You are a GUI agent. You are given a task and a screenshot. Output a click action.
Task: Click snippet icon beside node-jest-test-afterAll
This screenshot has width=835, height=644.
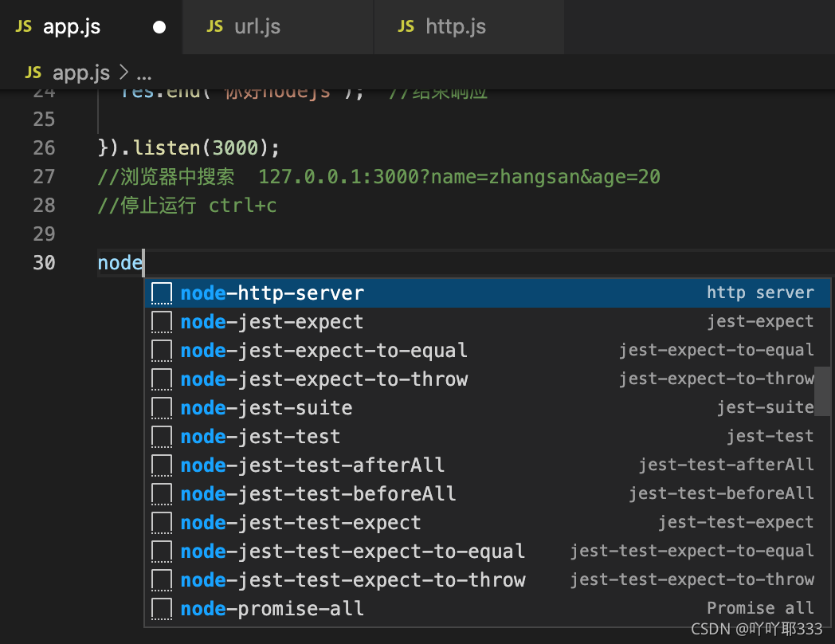point(162,466)
